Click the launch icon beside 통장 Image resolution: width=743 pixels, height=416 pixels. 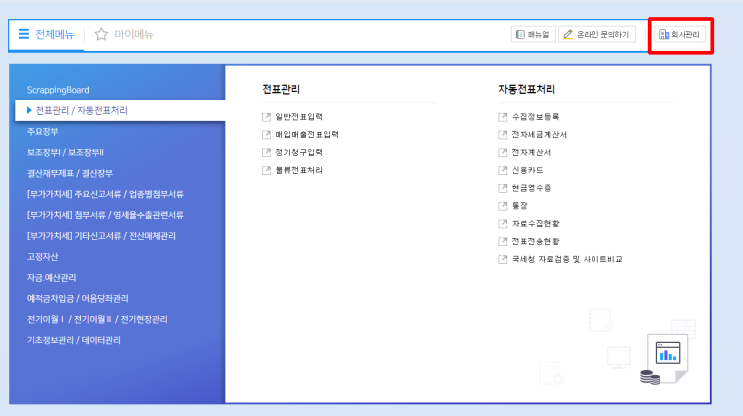(x=503, y=206)
